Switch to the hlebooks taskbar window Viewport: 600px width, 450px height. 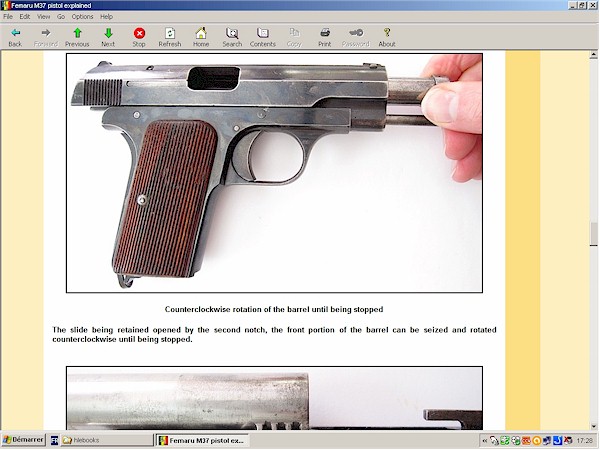click(107, 440)
